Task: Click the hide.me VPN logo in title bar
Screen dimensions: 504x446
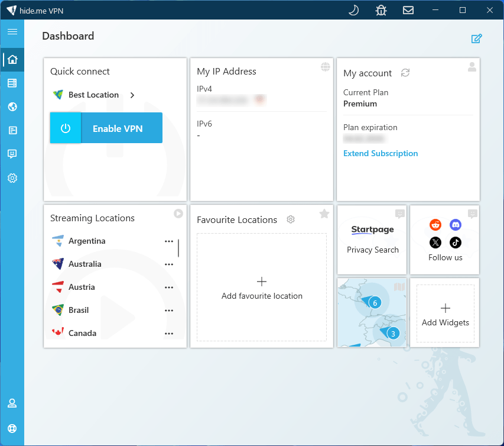Action: [x=12, y=10]
